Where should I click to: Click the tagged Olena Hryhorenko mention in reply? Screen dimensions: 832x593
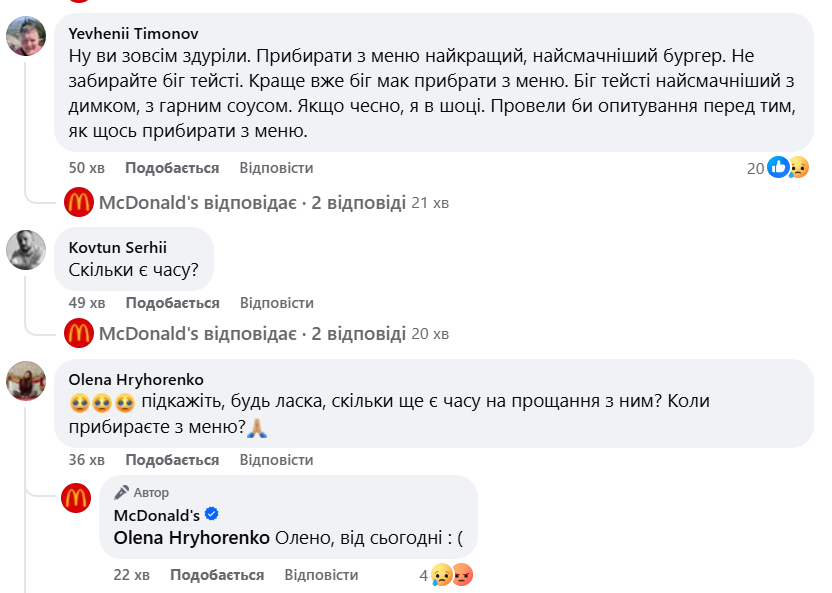coord(191,537)
